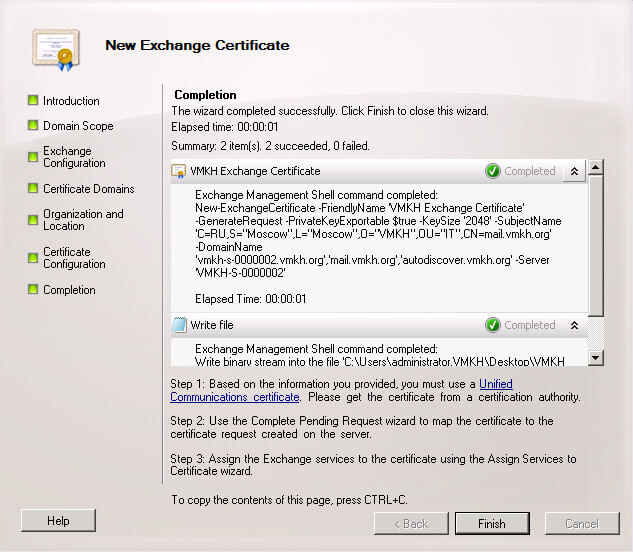Select the Introduction step

71,101
